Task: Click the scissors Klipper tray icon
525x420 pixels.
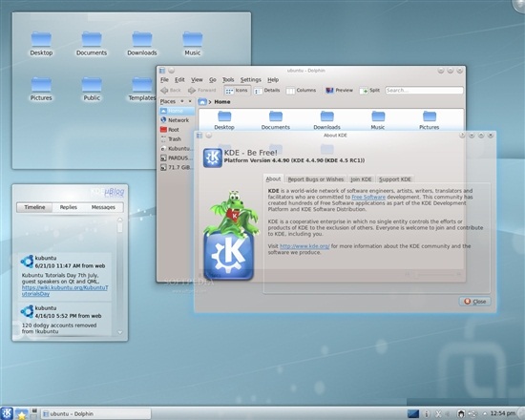Action: point(437,414)
